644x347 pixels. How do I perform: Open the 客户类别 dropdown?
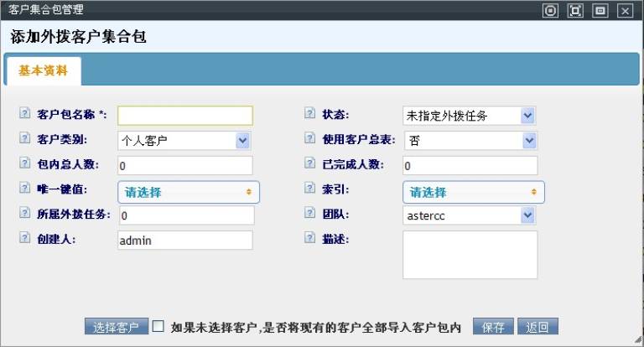tap(184, 140)
